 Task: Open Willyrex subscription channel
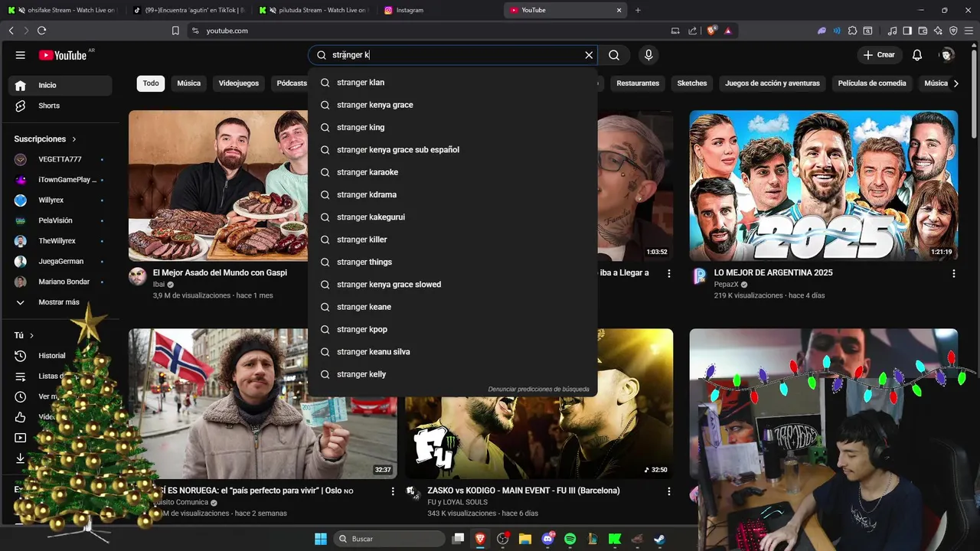click(x=61, y=201)
